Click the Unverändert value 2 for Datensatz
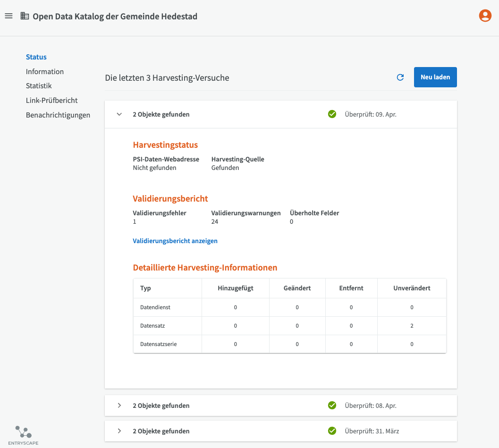This screenshot has width=499, height=448. [412, 326]
